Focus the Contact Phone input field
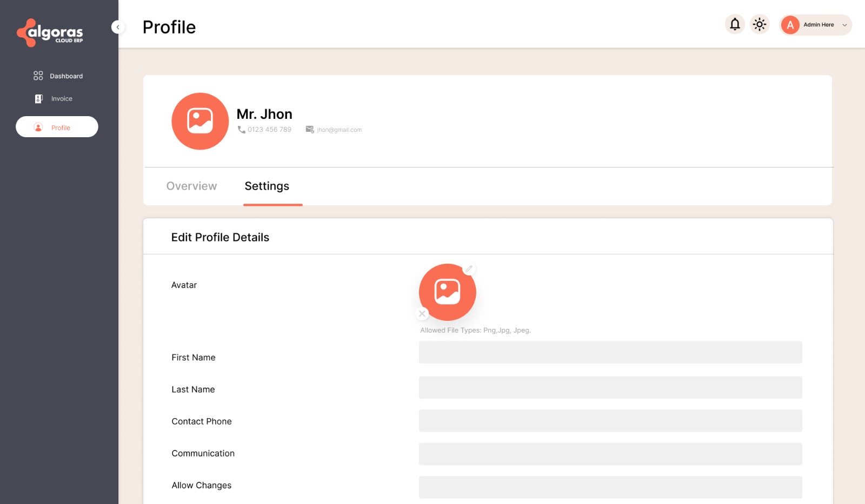This screenshot has height=504, width=865. [610, 421]
